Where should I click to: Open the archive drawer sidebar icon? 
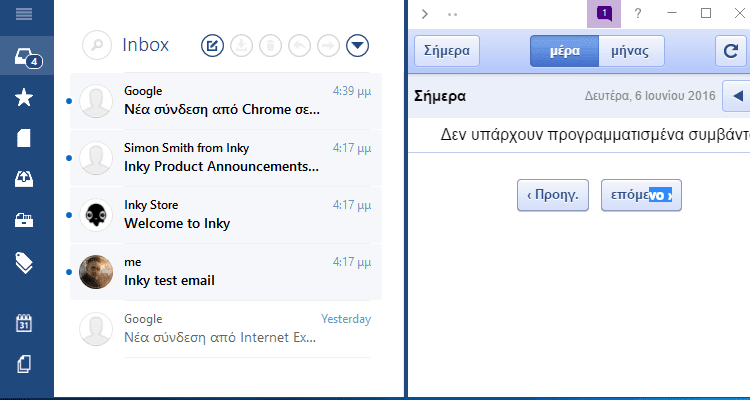pos(24,220)
